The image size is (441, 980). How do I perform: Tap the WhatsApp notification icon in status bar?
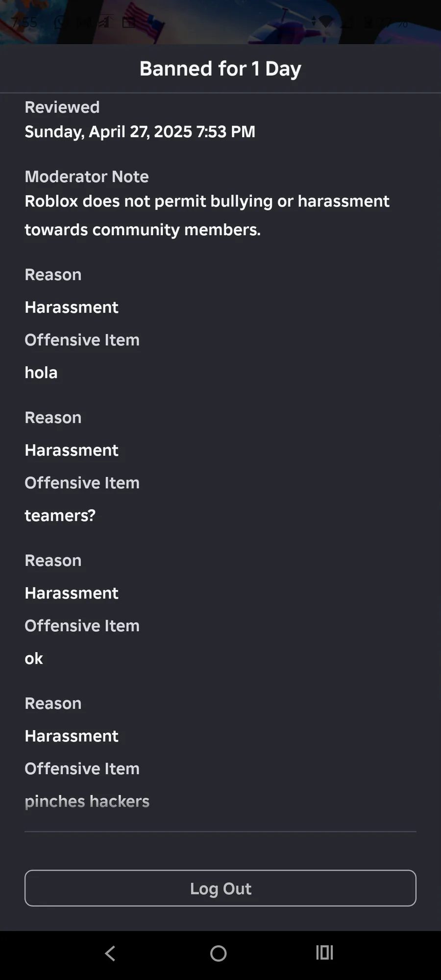click(60, 23)
